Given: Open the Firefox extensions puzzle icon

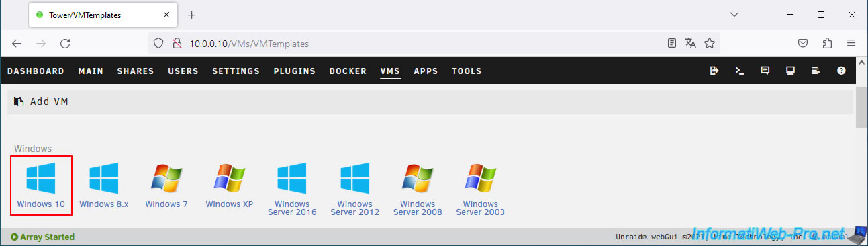Looking at the screenshot, I should pos(826,43).
